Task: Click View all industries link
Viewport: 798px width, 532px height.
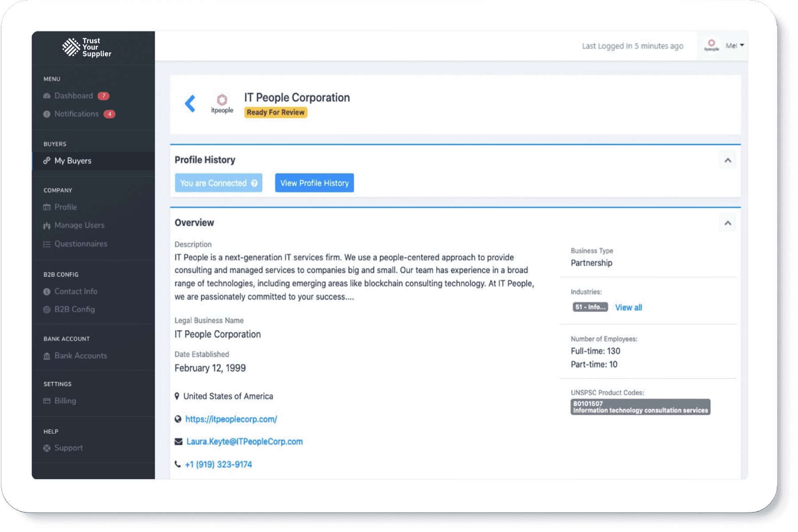Action: tap(629, 308)
